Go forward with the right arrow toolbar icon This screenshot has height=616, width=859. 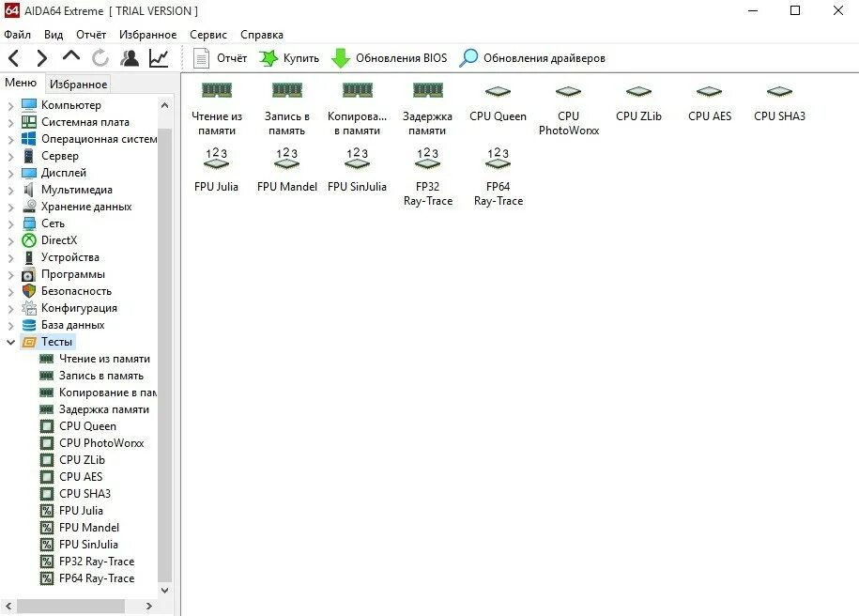pyautogui.click(x=42, y=58)
